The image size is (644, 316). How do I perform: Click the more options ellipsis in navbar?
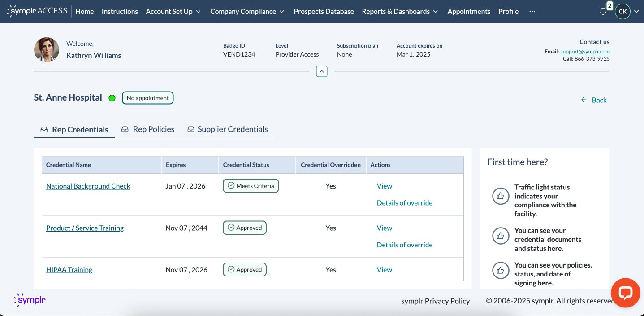click(532, 12)
